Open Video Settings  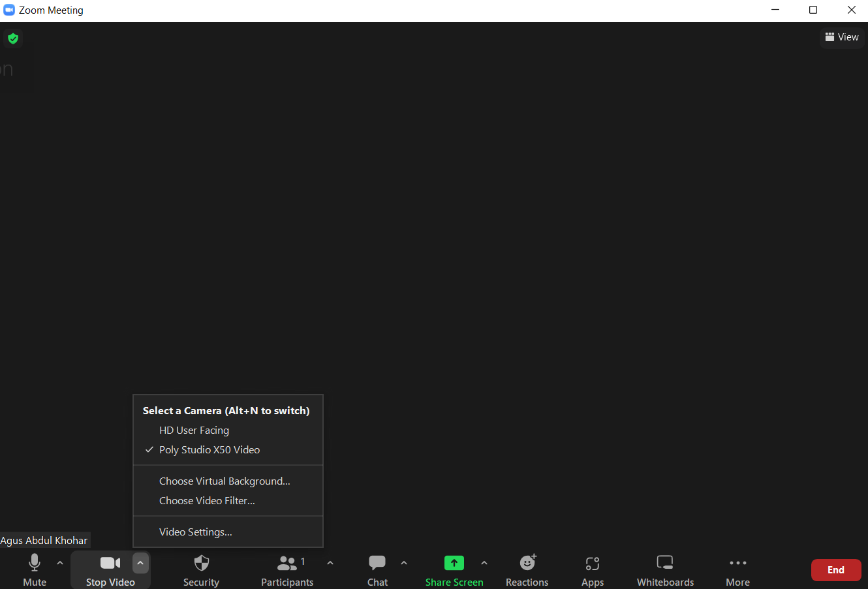pyautogui.click(x=228, y=532)
